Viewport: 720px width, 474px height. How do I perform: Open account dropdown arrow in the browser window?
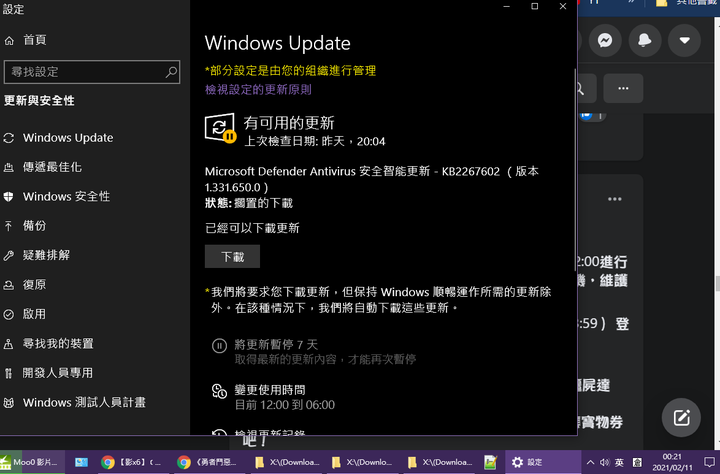point(684,40)
